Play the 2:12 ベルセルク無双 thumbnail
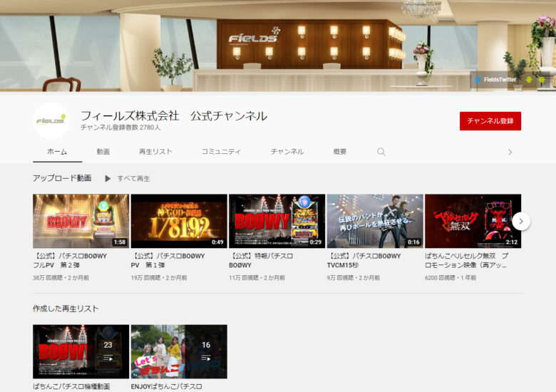This screenshot has height=392, width=556. 473,221
